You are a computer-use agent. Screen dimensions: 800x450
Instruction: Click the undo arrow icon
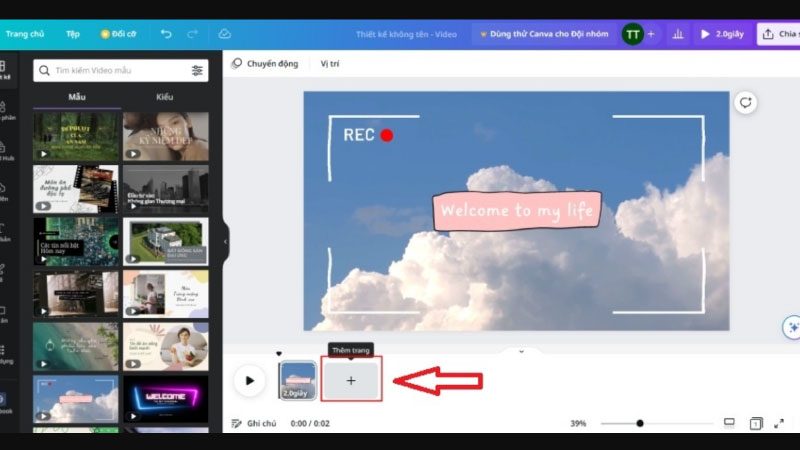pos(166,34)
